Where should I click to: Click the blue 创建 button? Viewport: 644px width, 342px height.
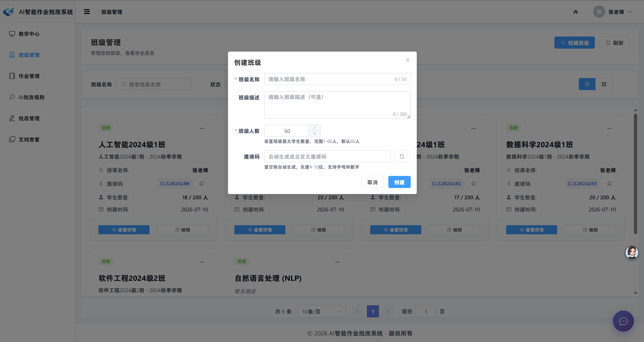[399, 182]
